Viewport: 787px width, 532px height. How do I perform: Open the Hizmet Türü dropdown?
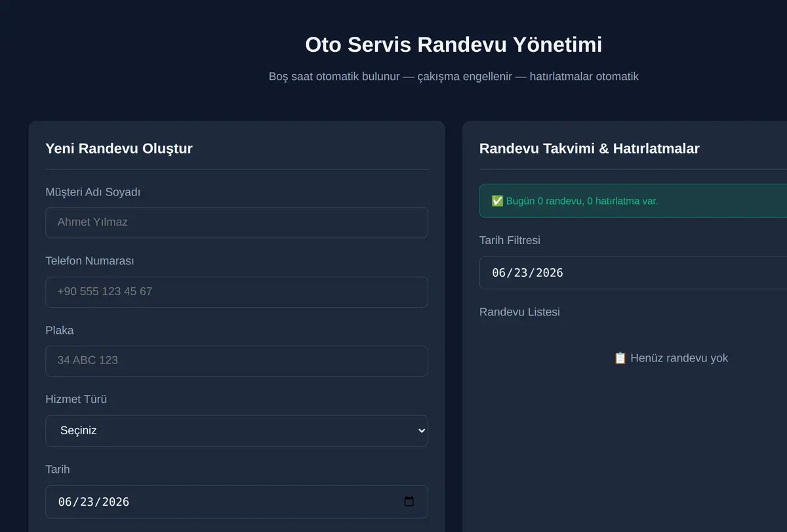[237, 431]
